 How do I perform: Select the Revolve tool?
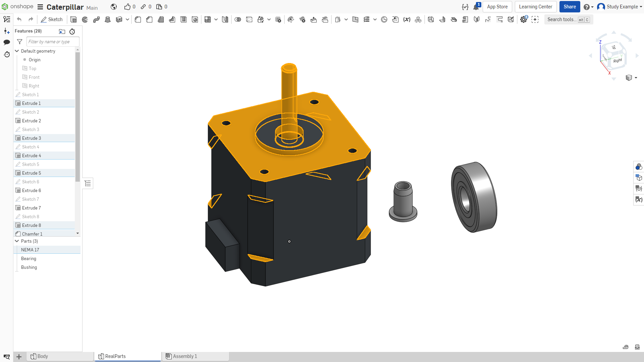[x=85, y=19]
